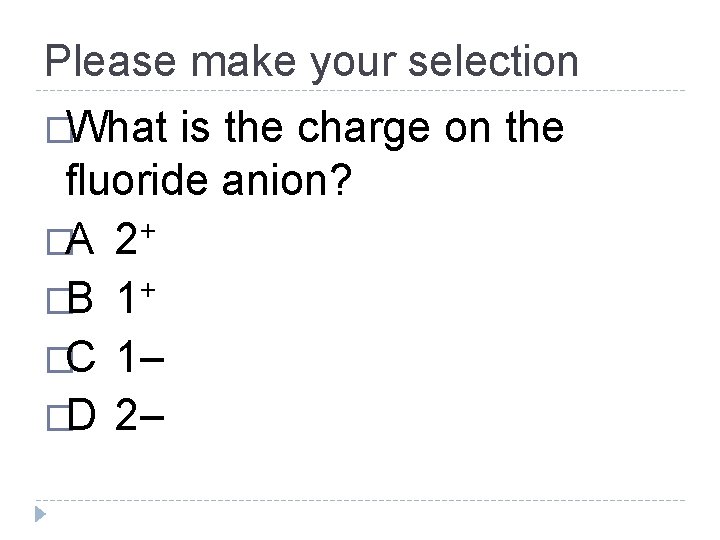Tick the box beside option A
Viewport: 720px width, 540px height.
tap(53, 240)
